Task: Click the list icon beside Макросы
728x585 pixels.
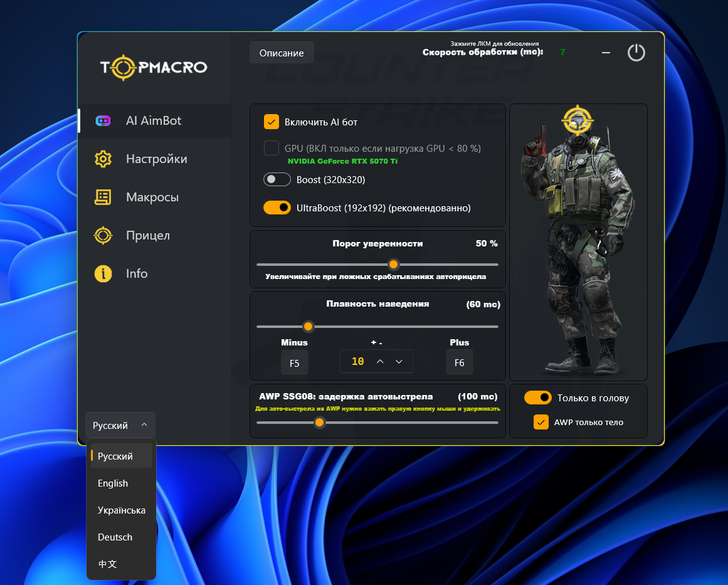Action: 103,198
